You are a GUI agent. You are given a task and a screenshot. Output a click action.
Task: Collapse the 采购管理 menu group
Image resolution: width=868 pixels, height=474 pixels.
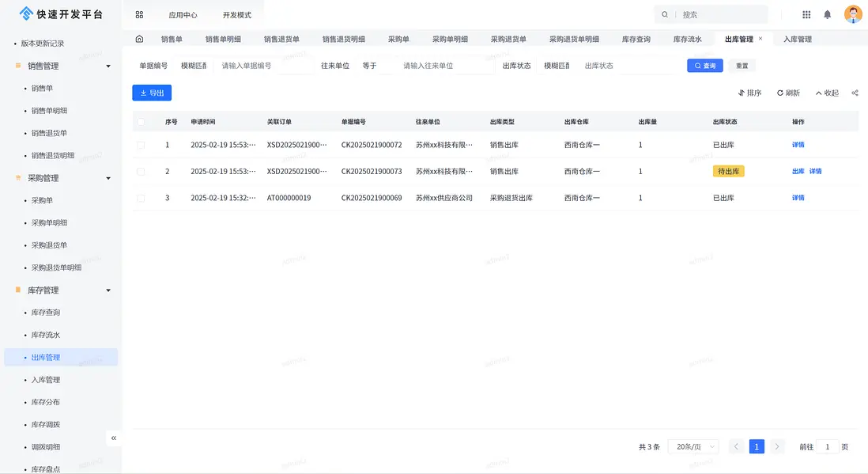[108, 179]
